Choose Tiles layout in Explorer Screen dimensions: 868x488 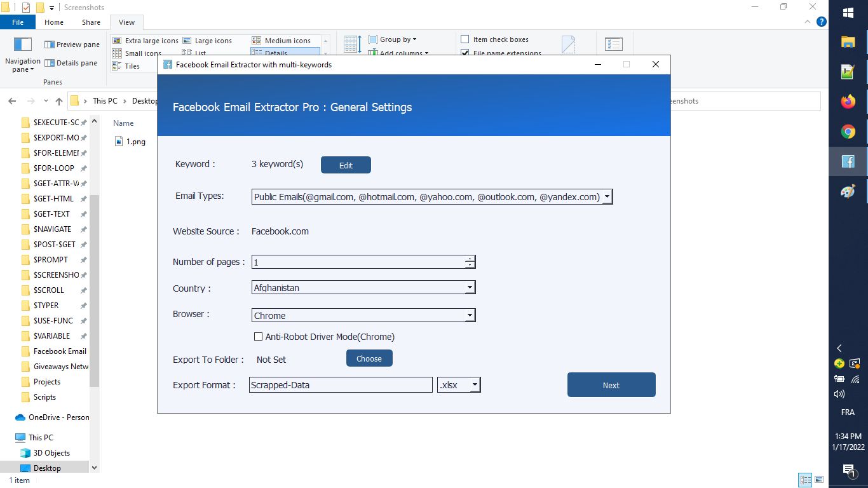126,66
